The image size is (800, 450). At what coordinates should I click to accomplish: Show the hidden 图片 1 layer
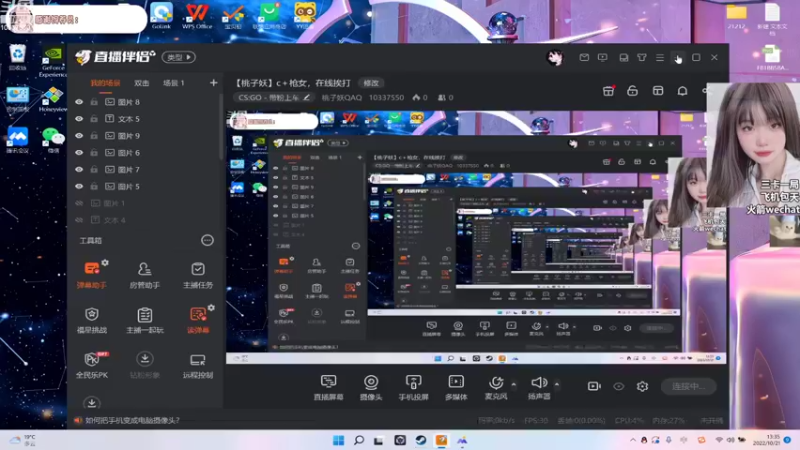click(x=79, y=203)
